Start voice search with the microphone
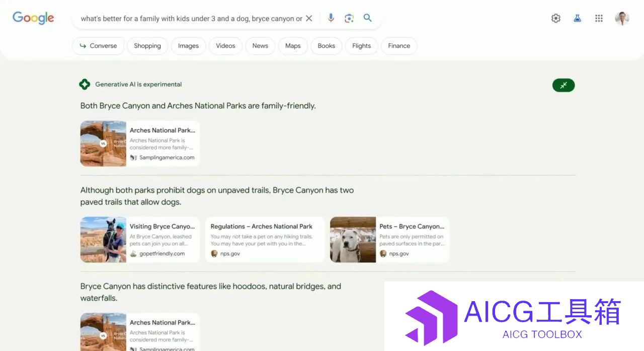The height and width of the screenshot is (351, 644). click(331, 18)
